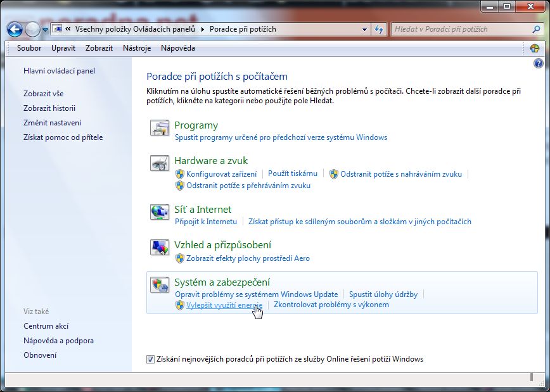Click 'Spustit programy určené pro předchozí verze systému Windows'
The image size is (550, 392).
coord(281,137)
